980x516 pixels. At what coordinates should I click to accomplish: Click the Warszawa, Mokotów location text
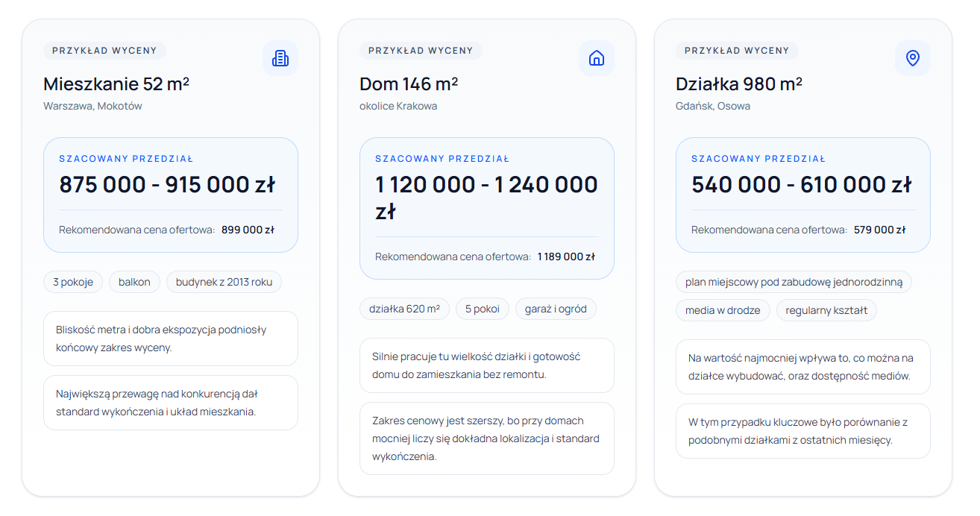click(92, 106)
